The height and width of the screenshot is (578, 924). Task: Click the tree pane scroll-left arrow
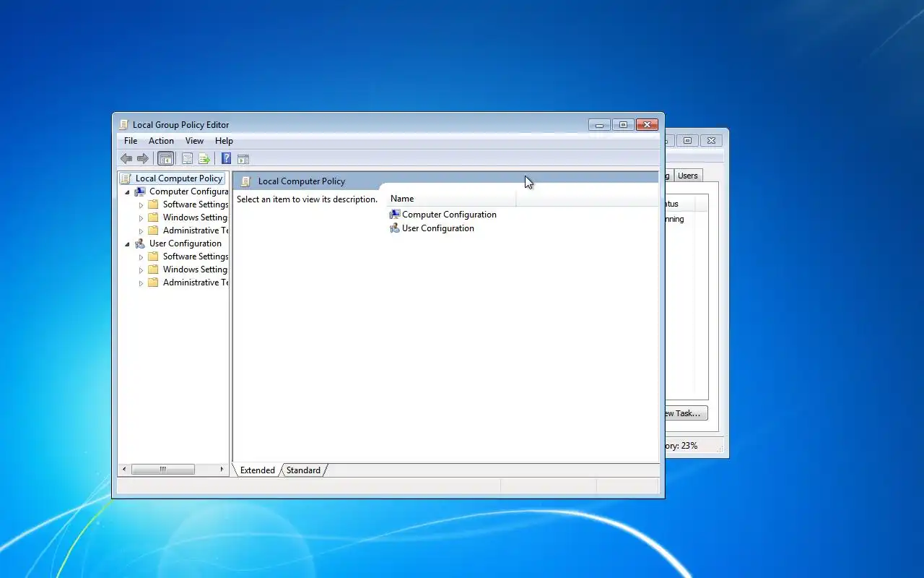(124, 470)
